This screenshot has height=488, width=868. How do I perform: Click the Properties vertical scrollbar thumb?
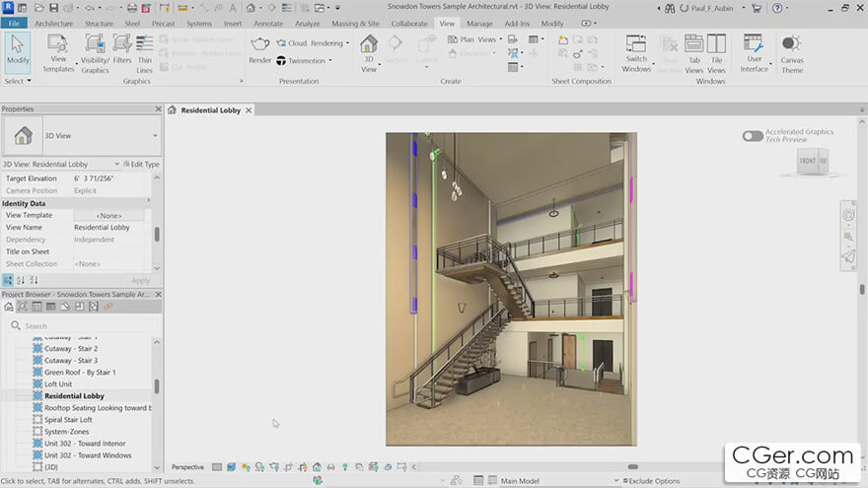pos(157,235)
